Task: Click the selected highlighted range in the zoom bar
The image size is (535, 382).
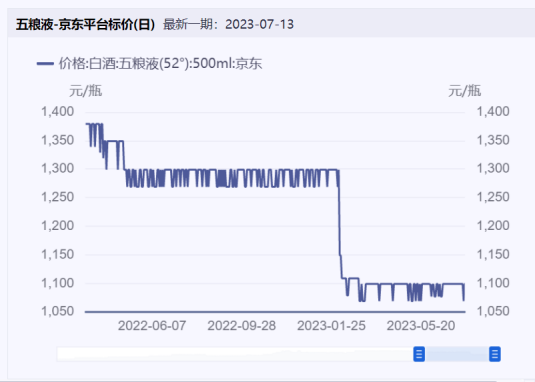Action: point(457,354)
